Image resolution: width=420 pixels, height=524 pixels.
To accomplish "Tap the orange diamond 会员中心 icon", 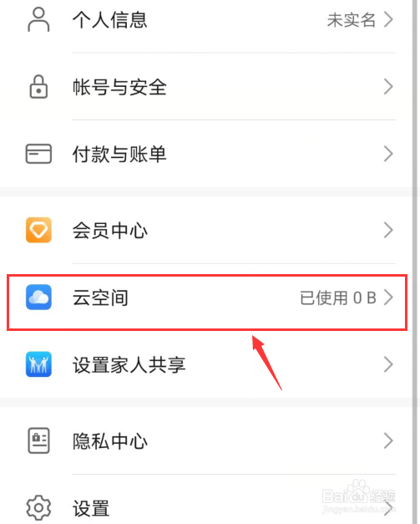I will tap(38, 230).
